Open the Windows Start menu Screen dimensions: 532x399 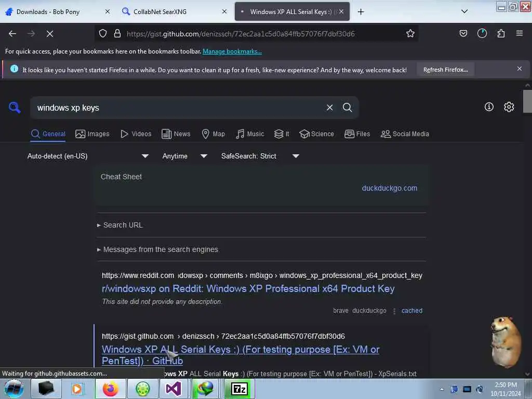(14, 389)
